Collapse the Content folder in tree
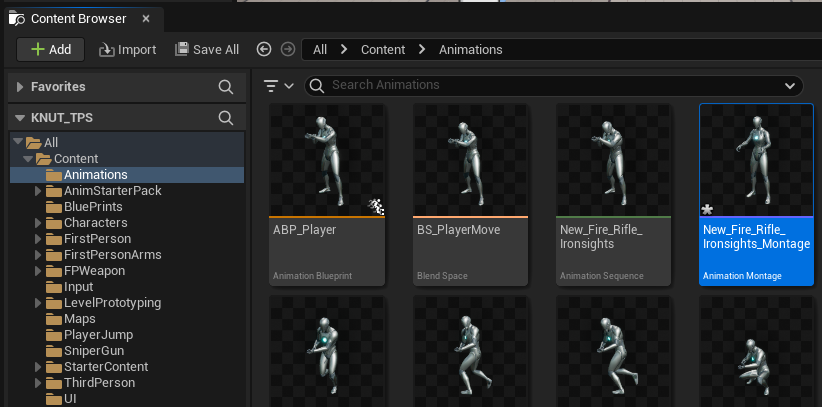This screenshot has width=822, height=407. 27,158
